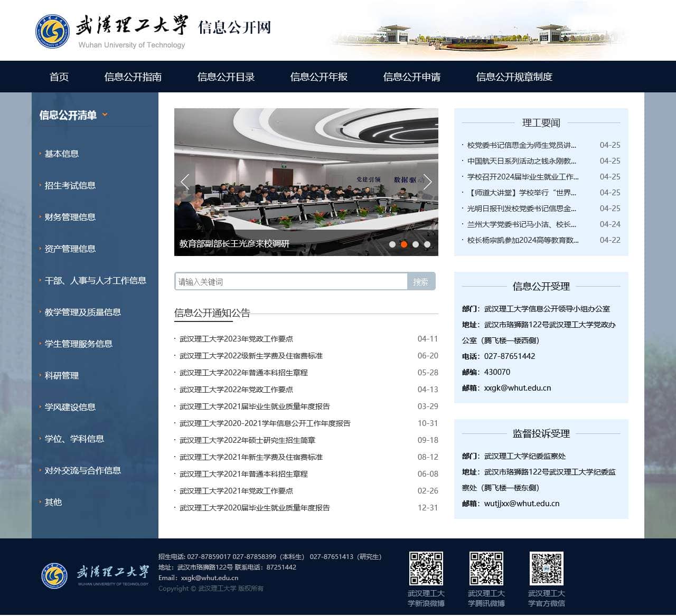
Task: Open 学风建设信息 in the sidebar
Action: (x=70, y=407)
